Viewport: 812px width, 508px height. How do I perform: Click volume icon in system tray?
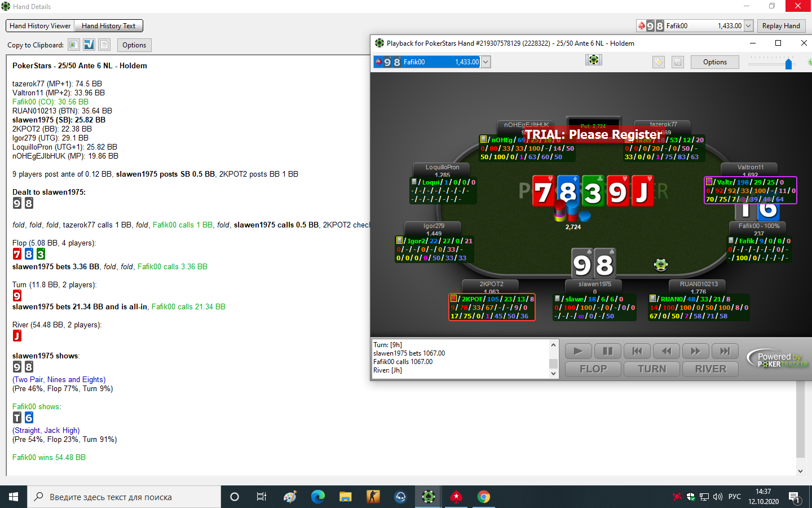718,497
